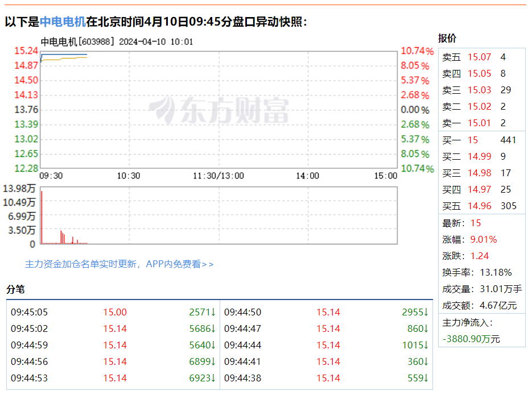Select the tick timestamp 09:44:47
The width and height of the screenshot is (532, 395).
coord(242,329)
